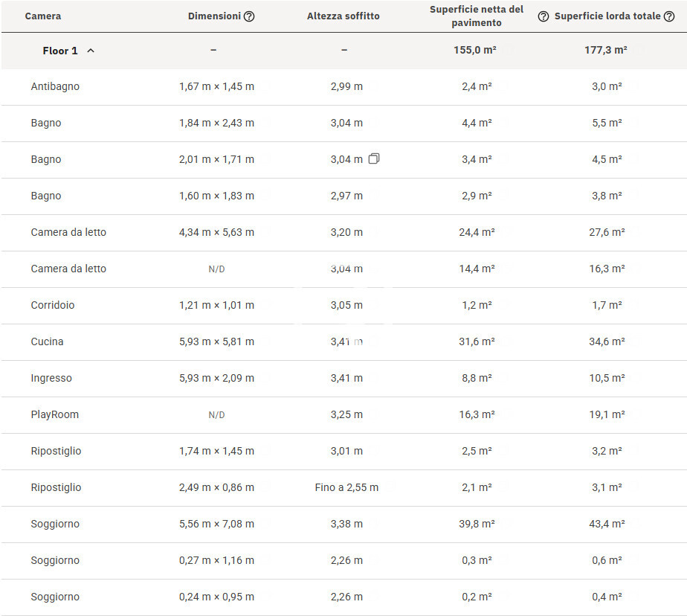Image resolution: width=687 pixels, height=616 pixels.
Task: Select the Cucina room name
Action: click(47, 341)
